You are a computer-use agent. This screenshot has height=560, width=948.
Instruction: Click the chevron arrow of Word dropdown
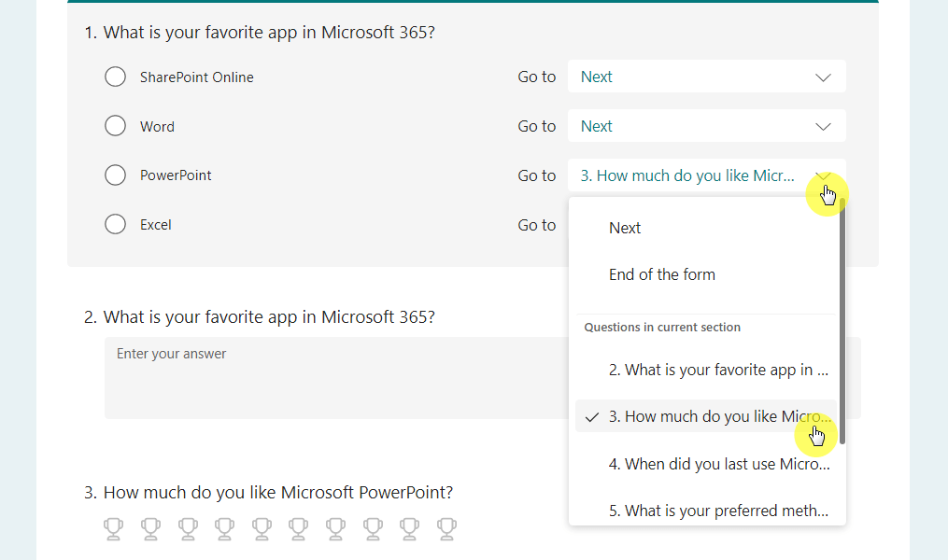click(x=823, y=126)
